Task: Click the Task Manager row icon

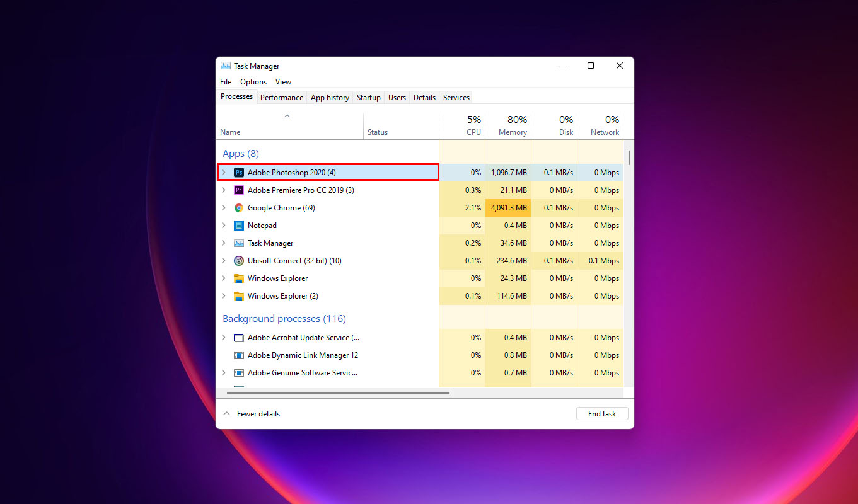Action: (x=239, y=243)
